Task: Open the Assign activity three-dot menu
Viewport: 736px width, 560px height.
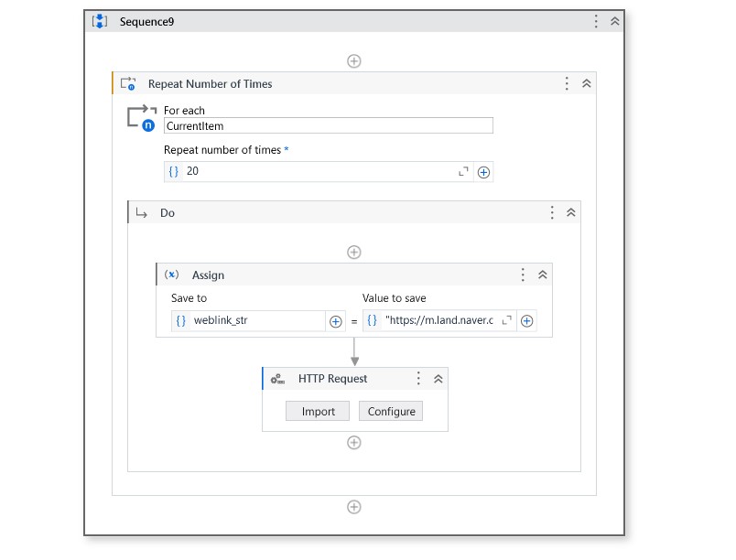Action: tap(523, 275)
